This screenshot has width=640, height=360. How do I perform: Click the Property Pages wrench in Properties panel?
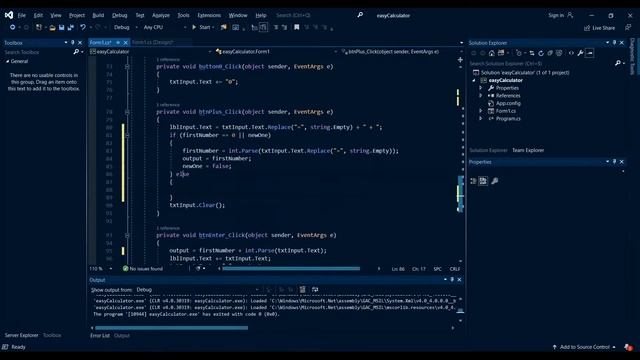click(x=494, y=181)
